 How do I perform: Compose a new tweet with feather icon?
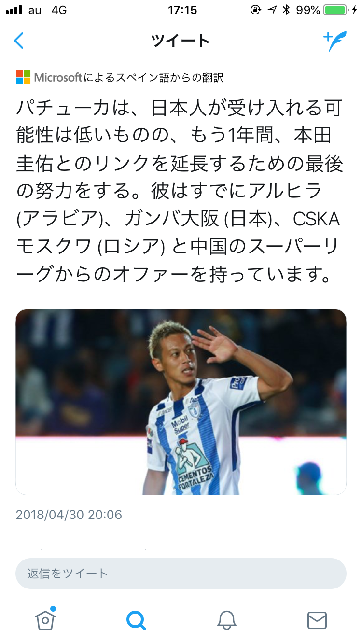334,41
